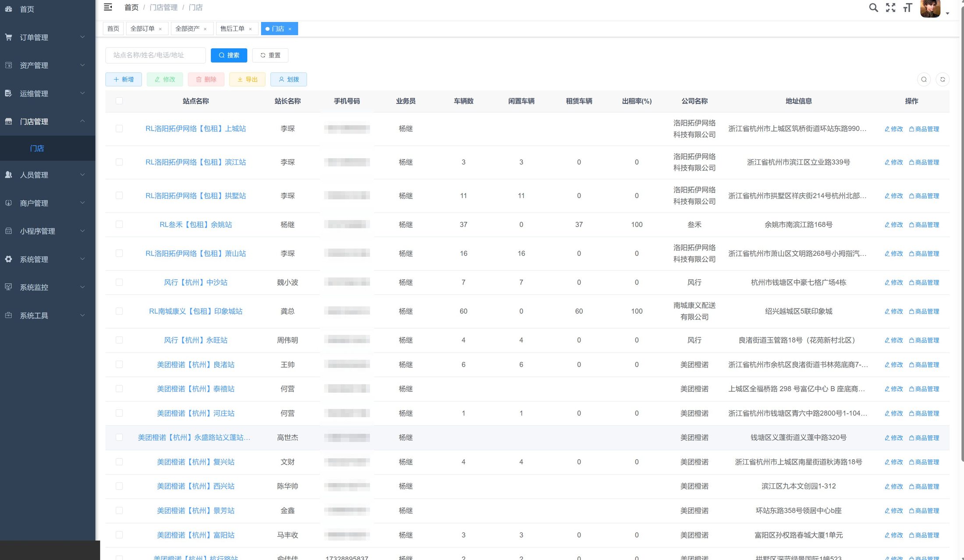This screenshot has height=560, width=964.
Task: Toggle select-all checkbox in table header
Action: [119, 101]
